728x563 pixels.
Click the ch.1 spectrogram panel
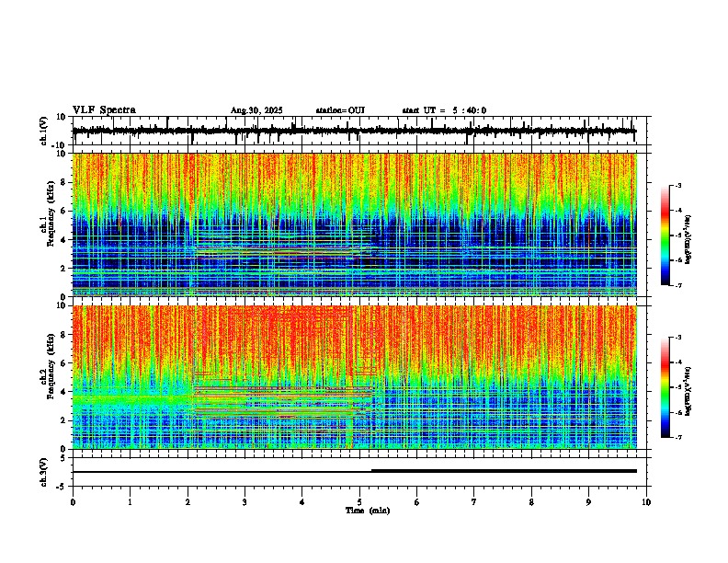point(354,224)
